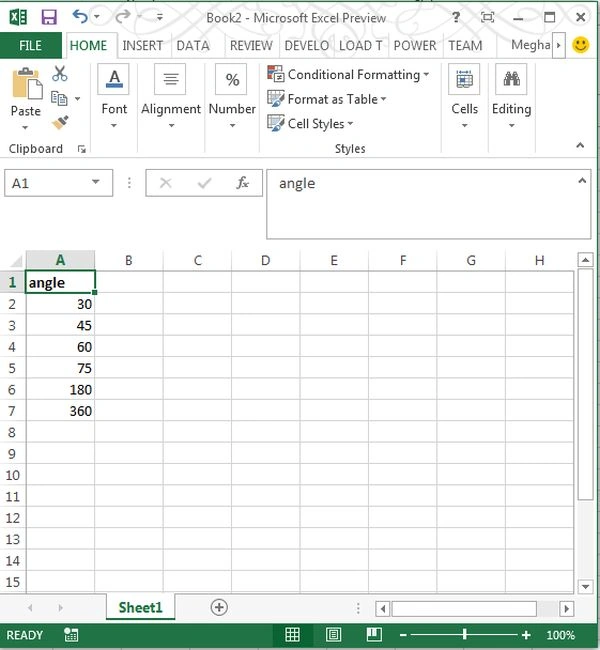The height and width of the screenshot is (650, 600).
Task: Click the Excel application logo icon
Action: point(18,17)
